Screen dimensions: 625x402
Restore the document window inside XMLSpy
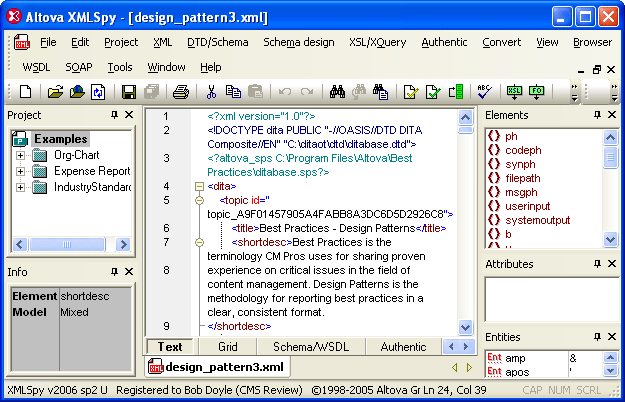click(x=596, y=70)
